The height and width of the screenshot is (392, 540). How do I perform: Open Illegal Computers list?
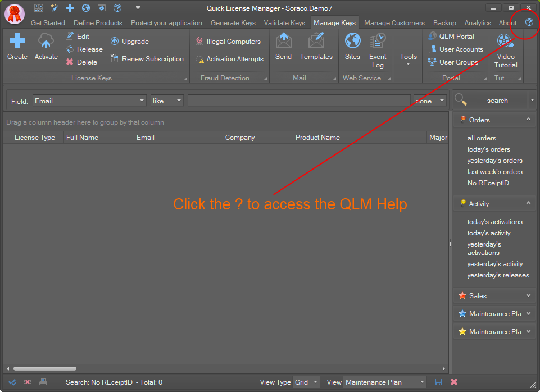point(228,42)
